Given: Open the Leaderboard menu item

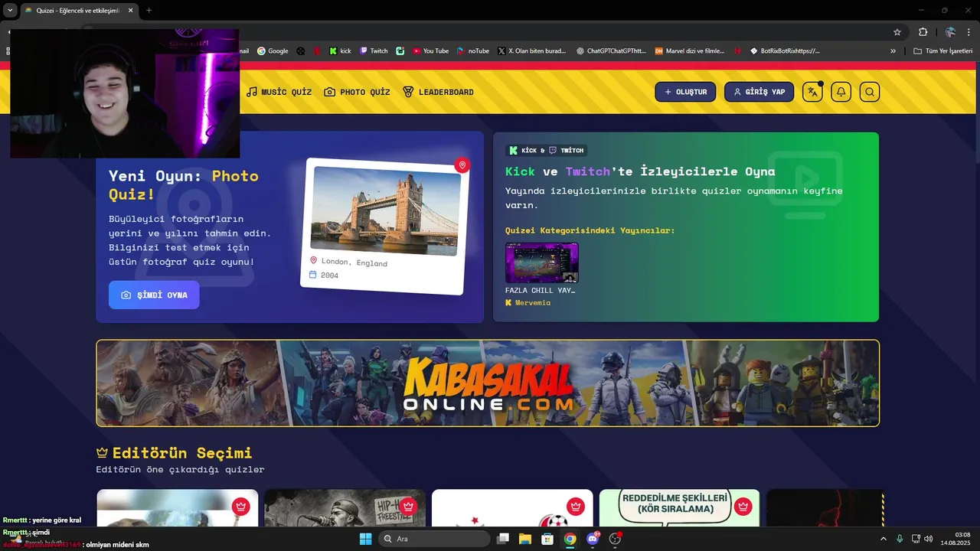Looking at the screenshot, I should (x=438, y=92).
